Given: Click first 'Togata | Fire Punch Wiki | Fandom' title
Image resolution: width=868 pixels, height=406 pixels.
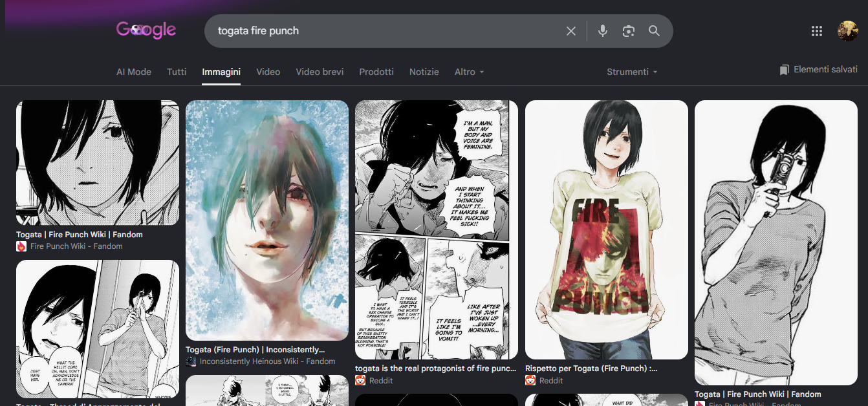Looking at the screenshot, I should 80,235.
